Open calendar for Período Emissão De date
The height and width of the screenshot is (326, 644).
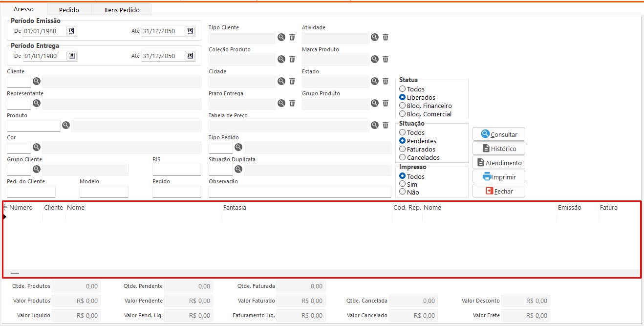(x=71, y=31)
